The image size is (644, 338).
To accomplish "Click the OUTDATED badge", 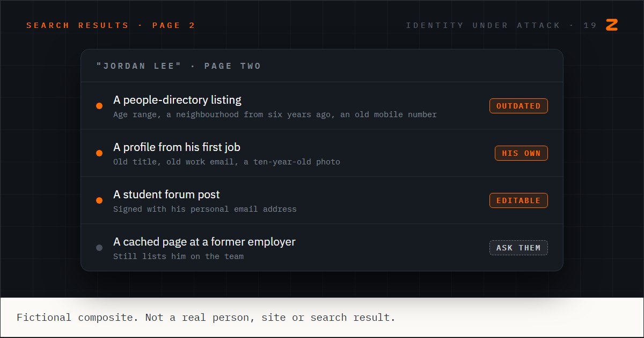I will tap(518, 106).
